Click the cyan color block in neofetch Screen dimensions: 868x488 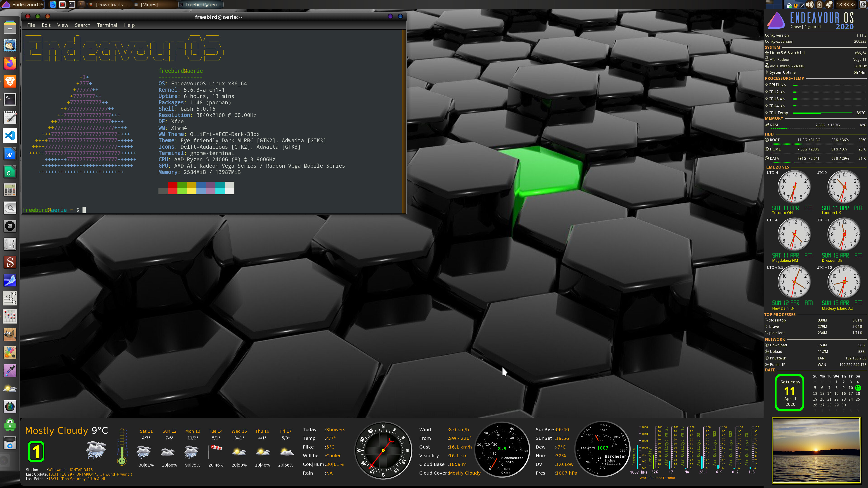coord(220,191)
